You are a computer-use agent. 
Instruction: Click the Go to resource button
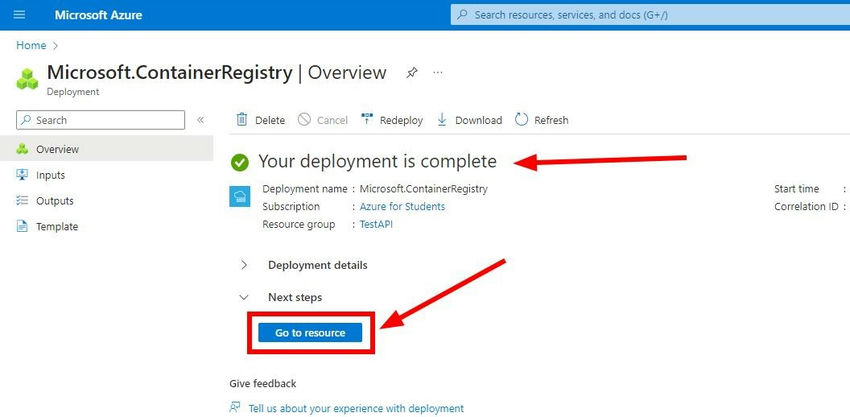pos(310,333)
